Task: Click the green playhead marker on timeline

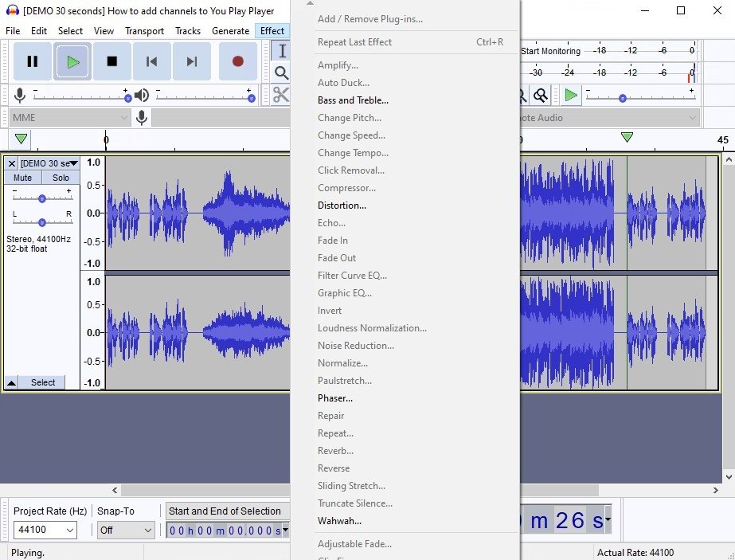Action: tap(627, 137)
